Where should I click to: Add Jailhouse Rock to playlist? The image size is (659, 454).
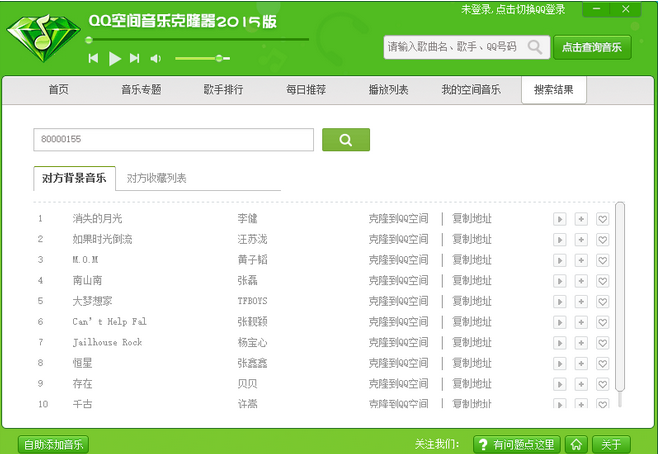click(x=581, y=343)
